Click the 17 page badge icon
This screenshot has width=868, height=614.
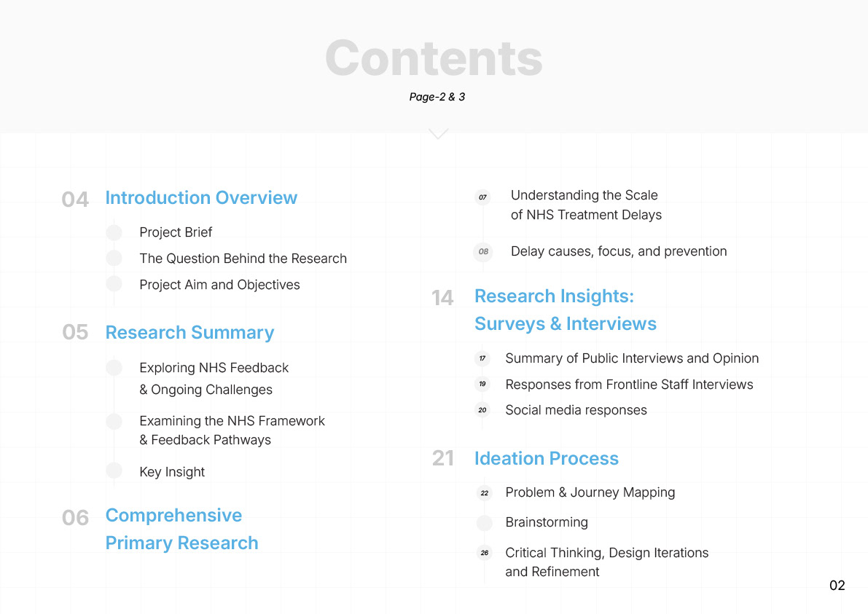point(482,358)
